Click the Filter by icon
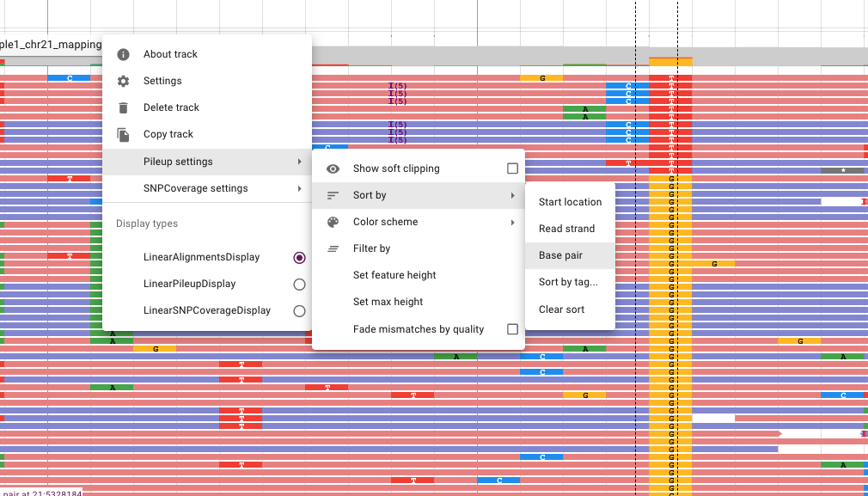Viewport: 868px width, 496px height. click(x=333, y=248)
